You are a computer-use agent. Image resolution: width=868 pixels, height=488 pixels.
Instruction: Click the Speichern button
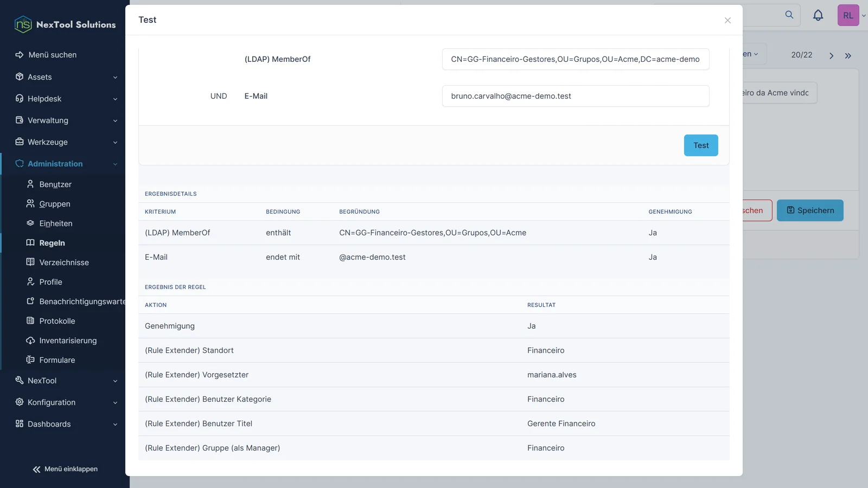[810, 210]
